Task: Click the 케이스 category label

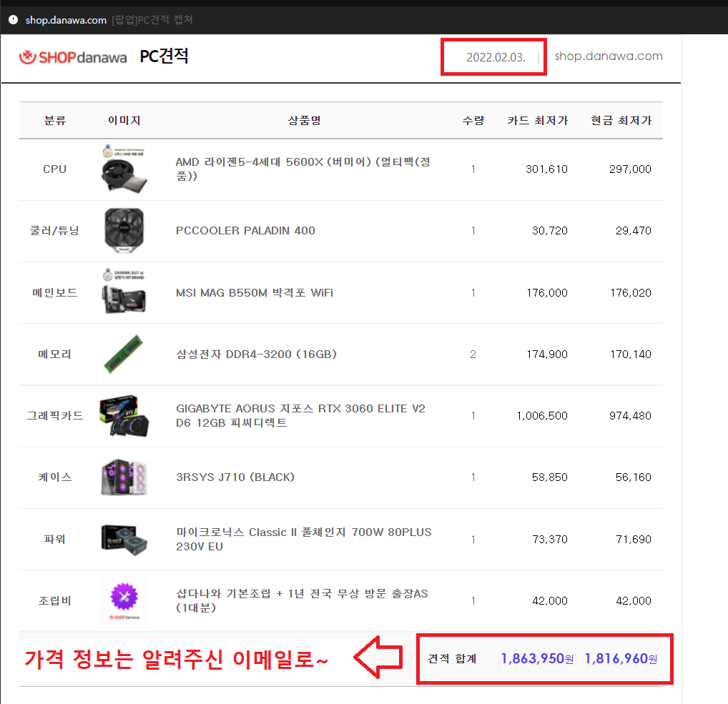Action: coord(55,477)
